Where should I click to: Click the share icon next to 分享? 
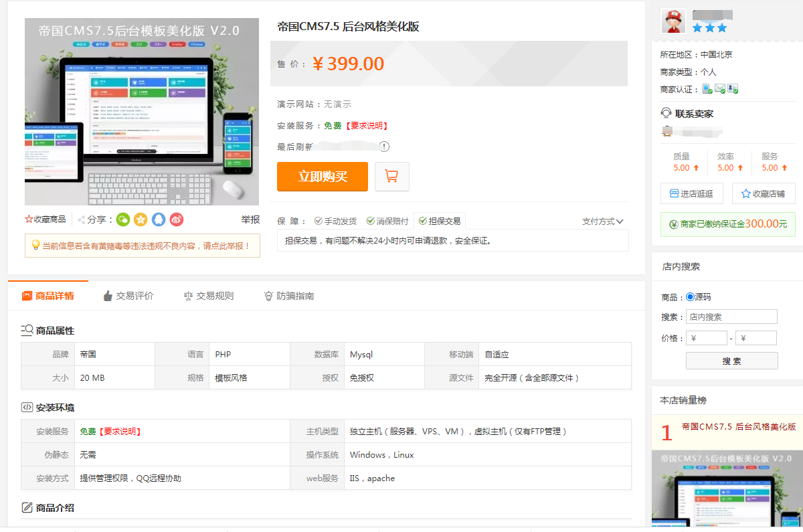(81, 219)
